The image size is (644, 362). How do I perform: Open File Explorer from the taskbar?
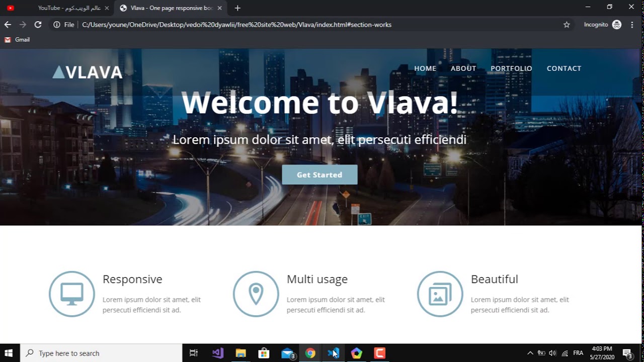240,353
